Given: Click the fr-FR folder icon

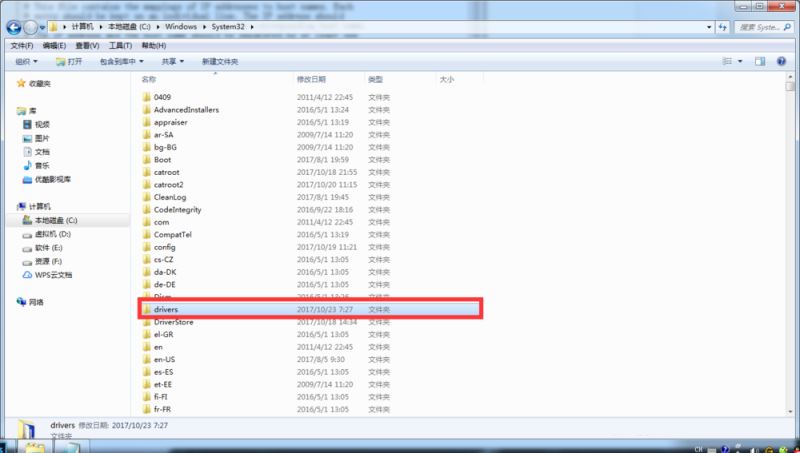Looking at the screenshot, I should pyautogui.click(x=147, y=409).
